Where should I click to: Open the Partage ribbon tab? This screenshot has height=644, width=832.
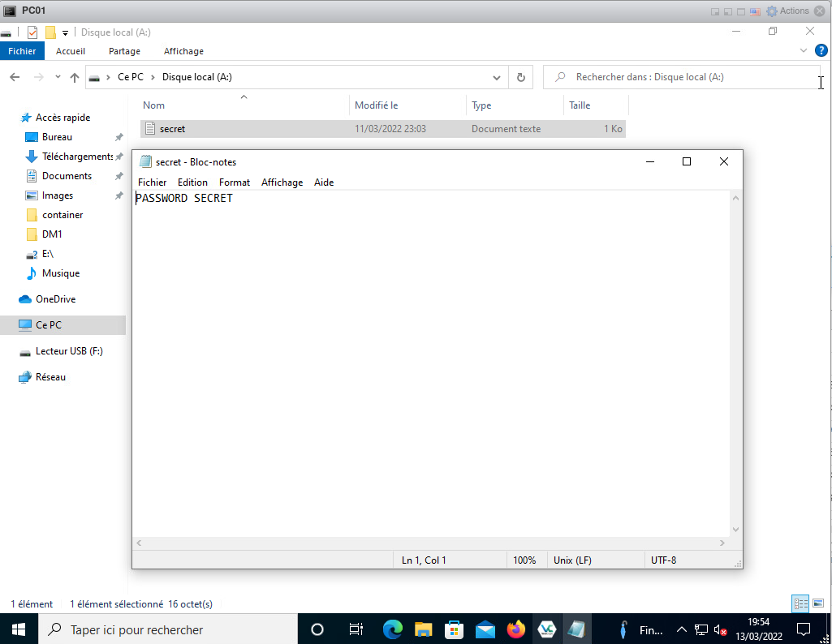(124, 51)
